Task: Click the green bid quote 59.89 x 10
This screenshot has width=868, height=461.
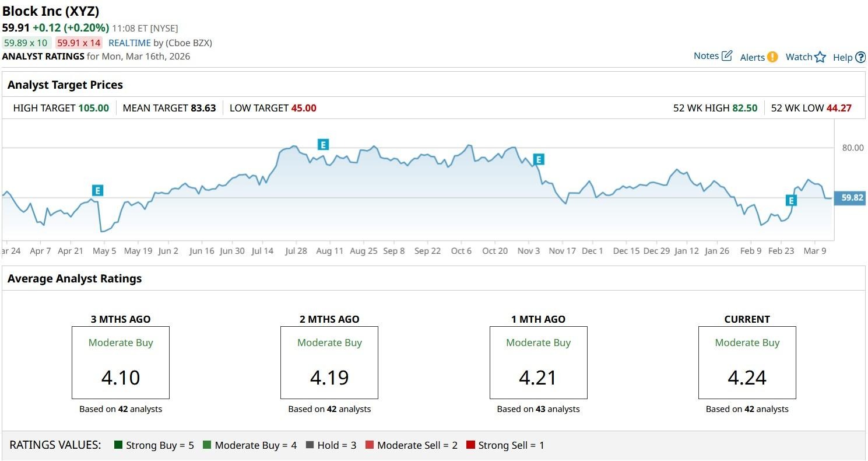Action: pos(26,43)
